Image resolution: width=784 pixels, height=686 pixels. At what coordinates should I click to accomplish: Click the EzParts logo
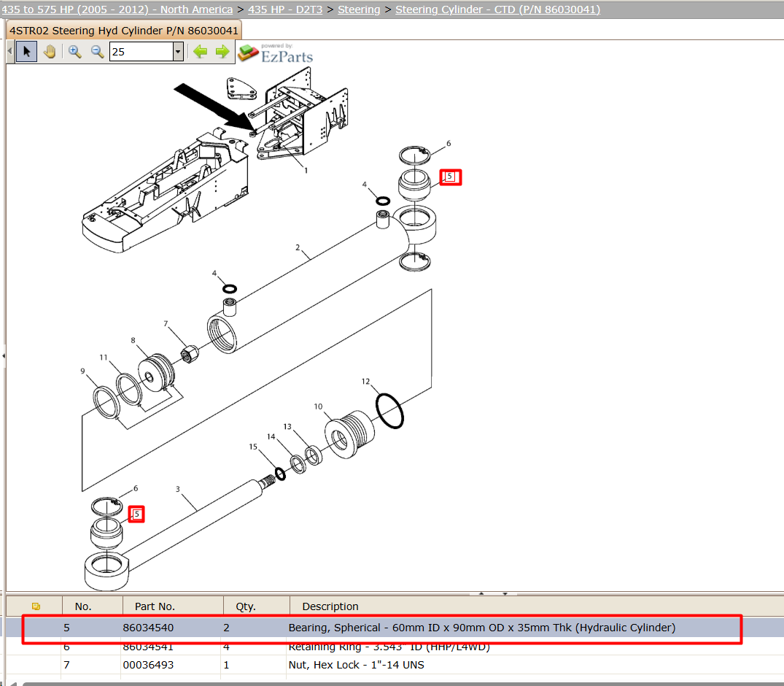click(276, 53)
